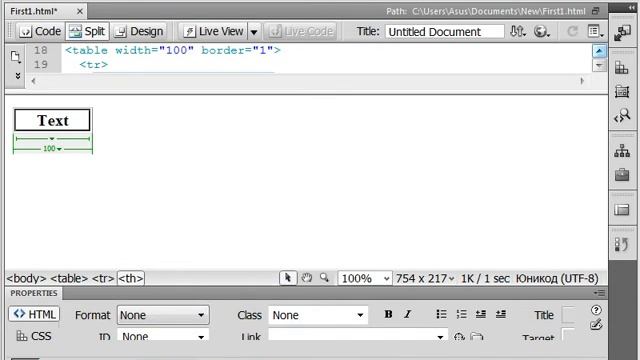640x360 pixels.
Task: Switch to Split view
Action: 87,31
